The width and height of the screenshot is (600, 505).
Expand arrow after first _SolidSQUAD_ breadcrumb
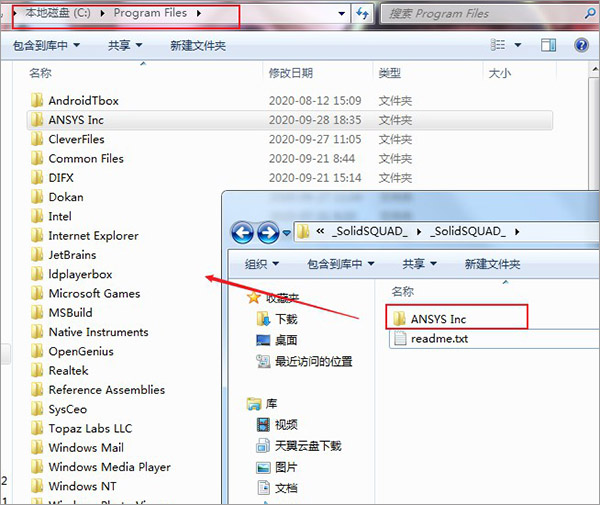419,232
